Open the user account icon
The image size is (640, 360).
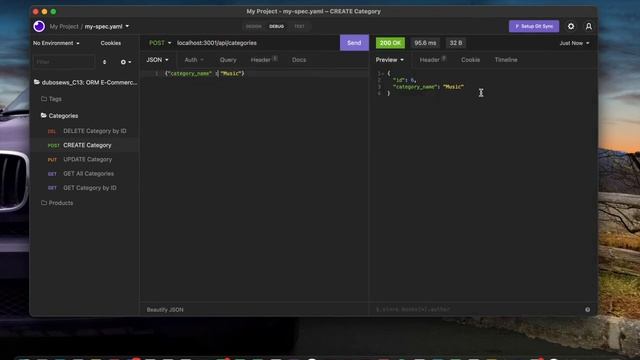(589, 26)
